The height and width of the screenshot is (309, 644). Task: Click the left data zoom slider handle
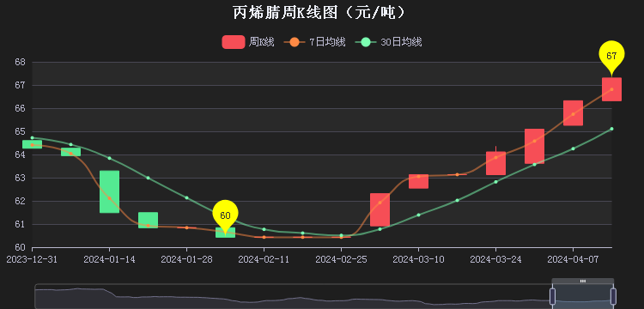[x=552, y=296]
